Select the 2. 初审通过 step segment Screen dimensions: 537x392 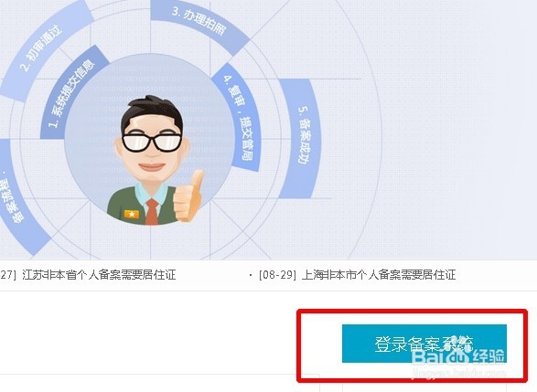click(x=43, y=48)
